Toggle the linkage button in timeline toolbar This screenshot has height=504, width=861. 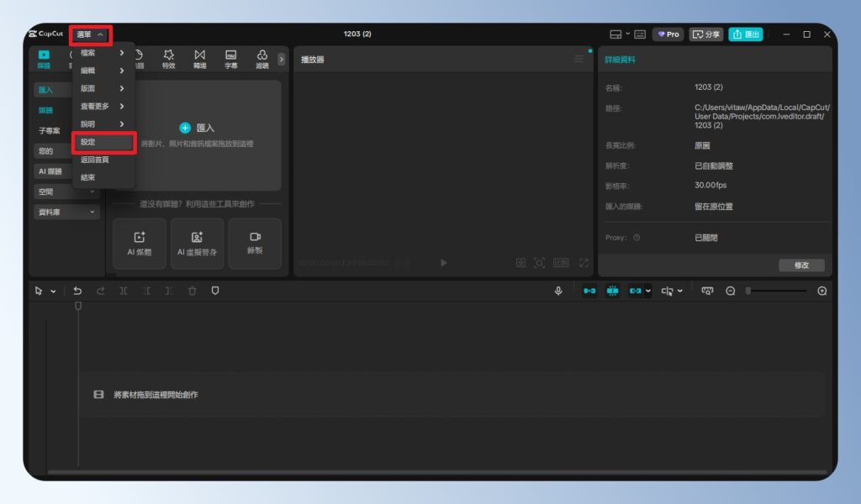[637, 291]
